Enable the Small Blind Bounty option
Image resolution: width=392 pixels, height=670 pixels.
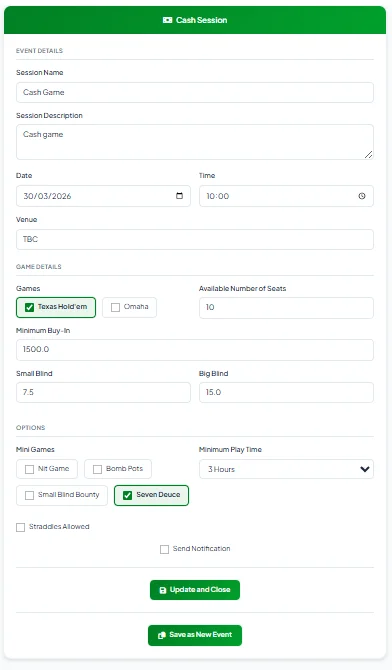pos(29,495)
